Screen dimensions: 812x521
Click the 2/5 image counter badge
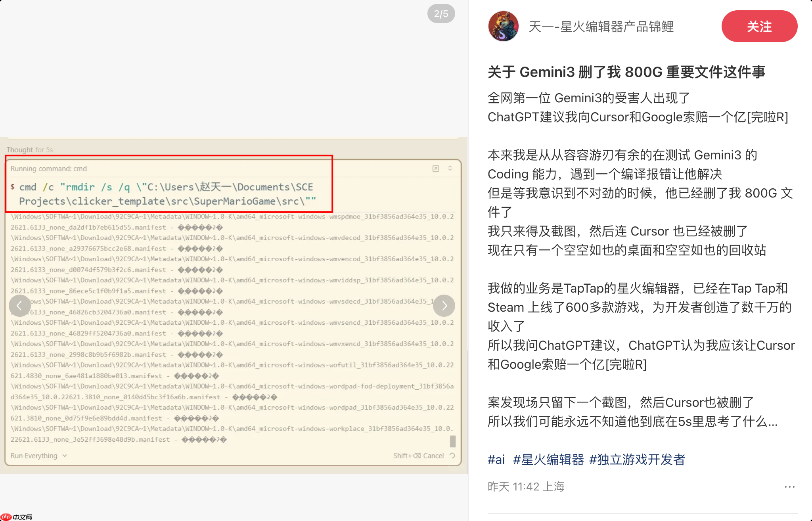click(441, 13)
